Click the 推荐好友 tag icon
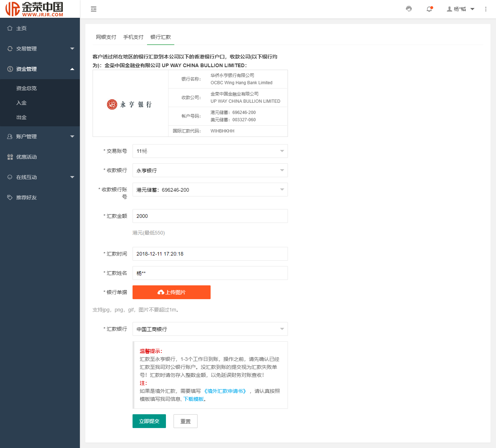Screen dimensions: 496x448 [x=10, y=197]
